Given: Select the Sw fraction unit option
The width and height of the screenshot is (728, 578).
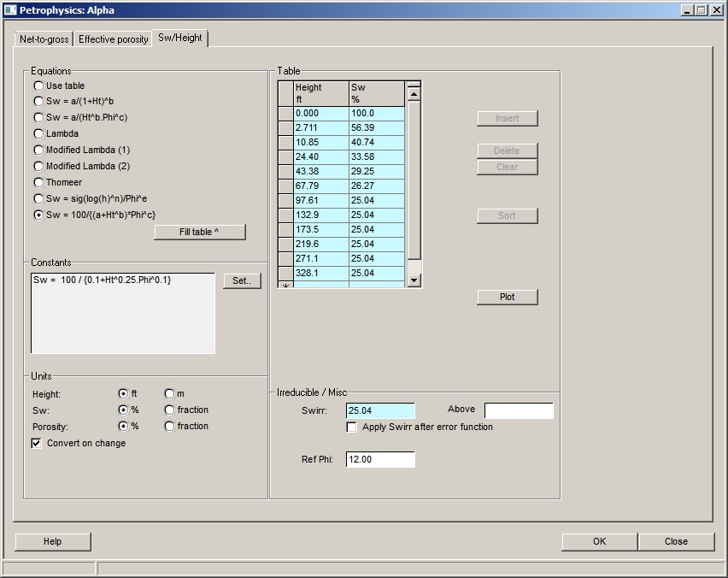Looking at the screenshot, I should click(169, 410).
